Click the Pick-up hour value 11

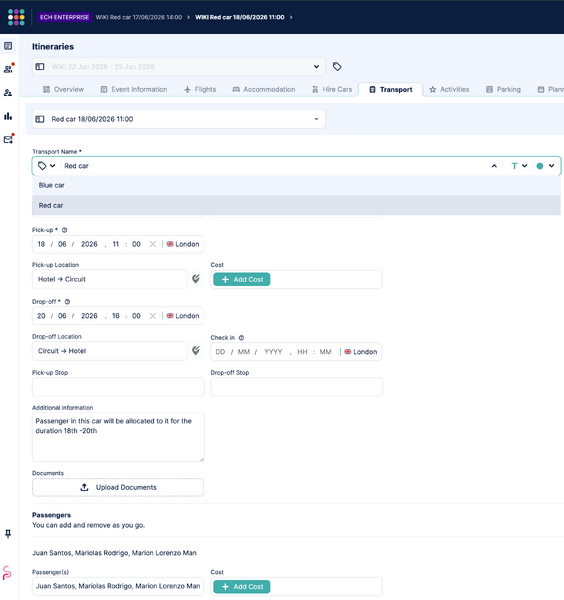(116, 244)
